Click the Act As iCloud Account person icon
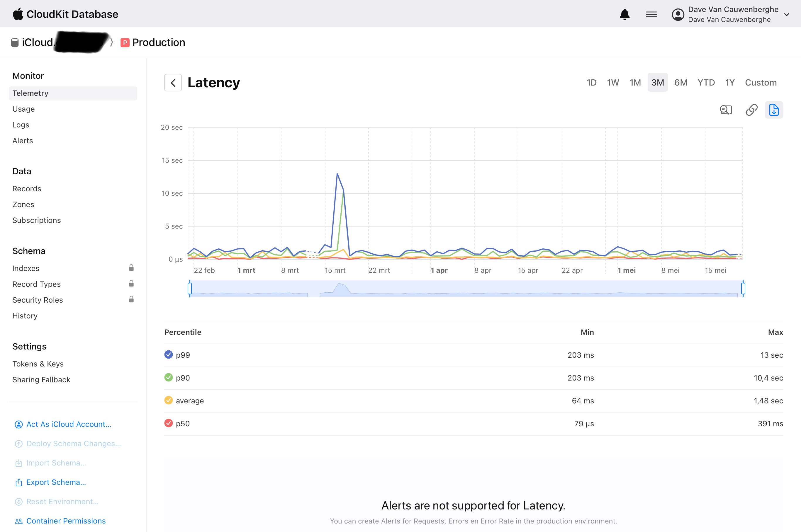Viewport: 801px width, 532px height. click(x=19, y=424)
